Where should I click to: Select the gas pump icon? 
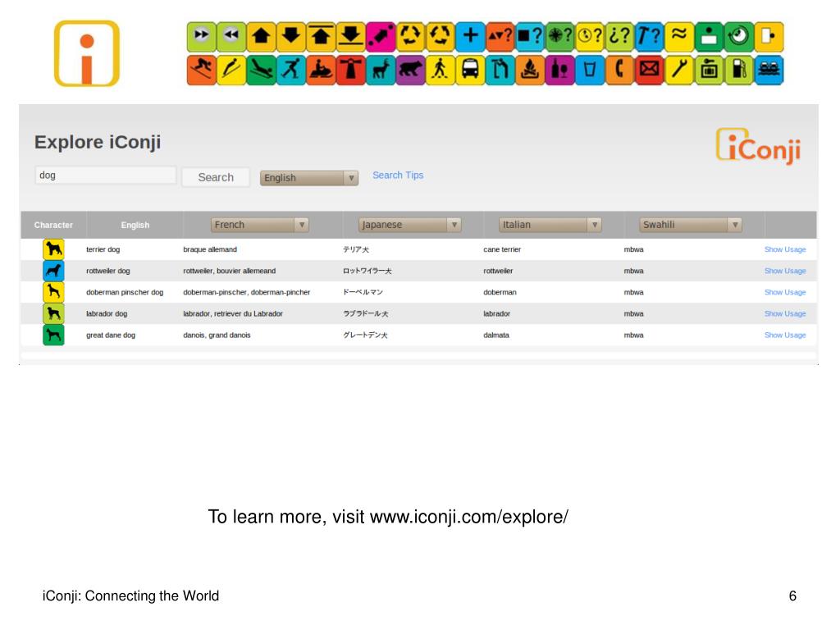[739, 70]
